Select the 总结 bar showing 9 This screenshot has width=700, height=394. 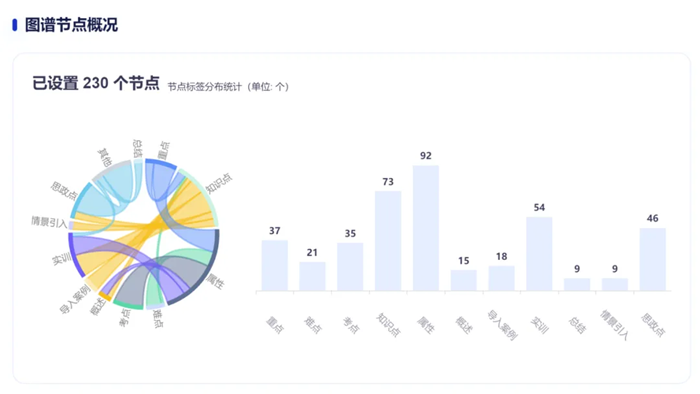point(577,285)
